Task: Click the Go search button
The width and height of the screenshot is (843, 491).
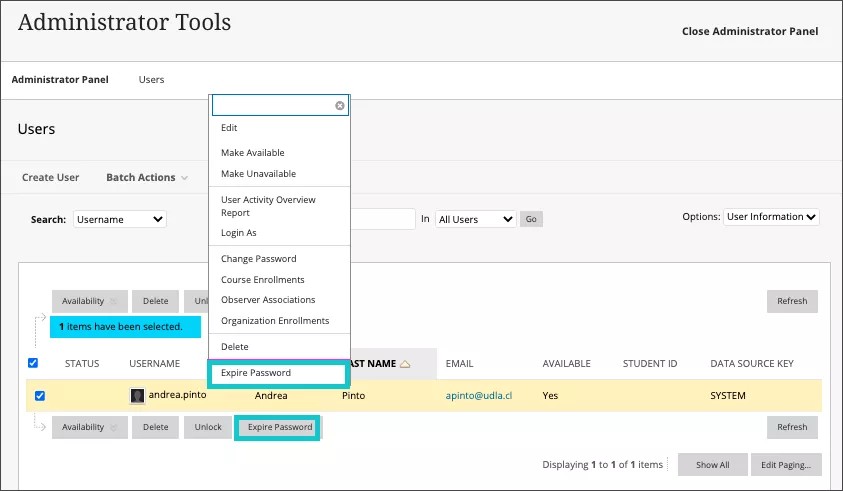Action: 531,219
